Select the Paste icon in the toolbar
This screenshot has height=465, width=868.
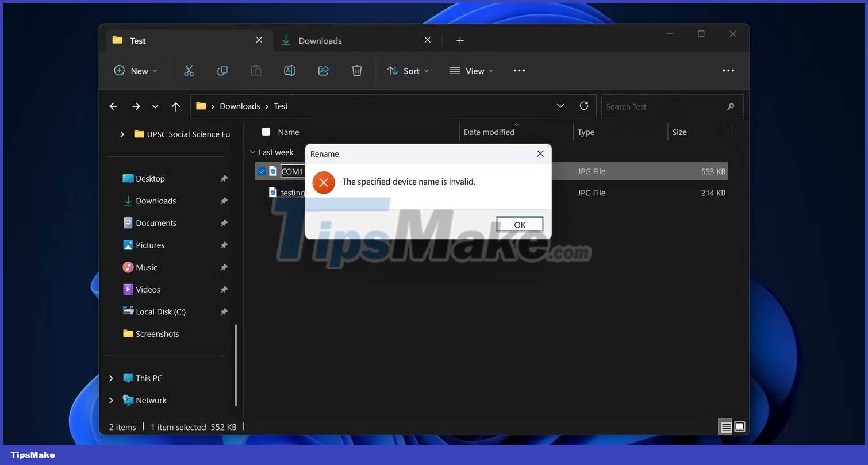(x=256, y=70)
